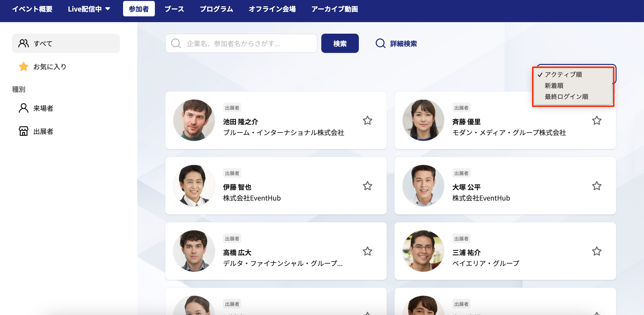Viewport: 644px width, 315px height.
Task: Favorite 斉藤 優里 with star
Action: point(597,120)
